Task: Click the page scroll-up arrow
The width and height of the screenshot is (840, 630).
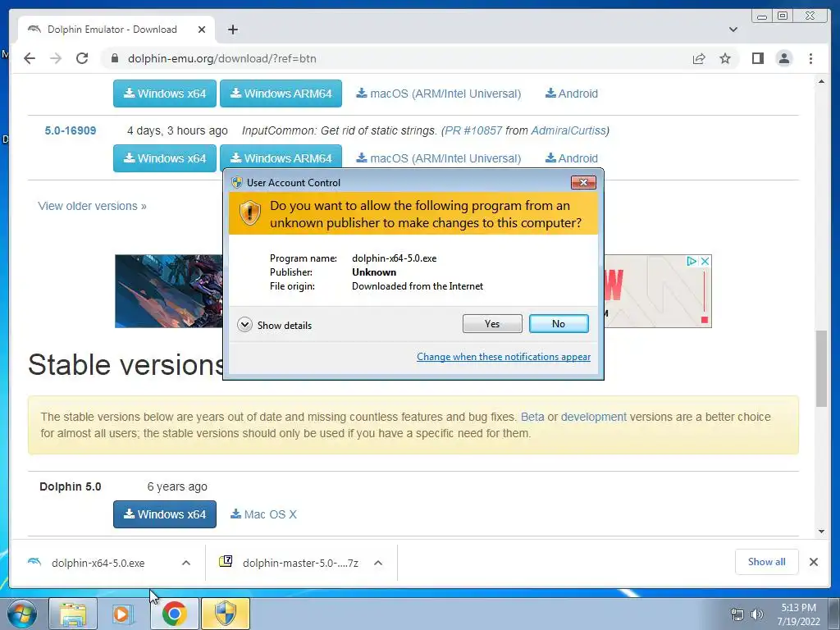Action: (822, 81)
